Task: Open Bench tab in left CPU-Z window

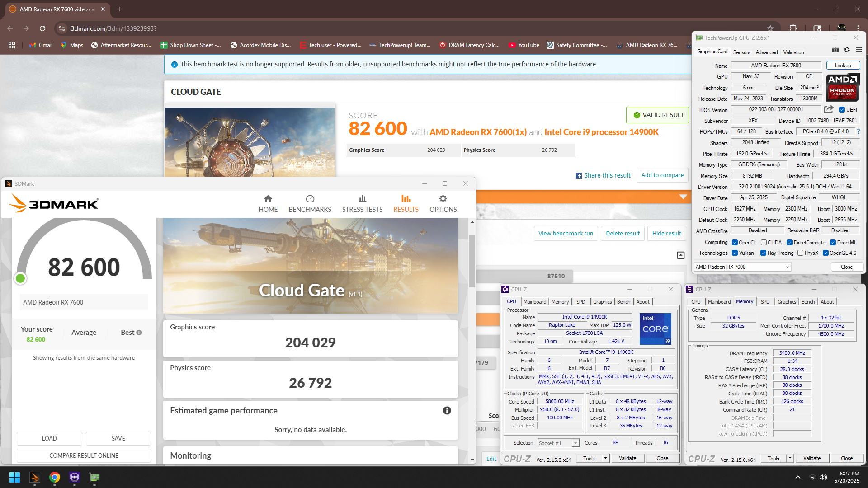Action: click(x=623, y=302)
